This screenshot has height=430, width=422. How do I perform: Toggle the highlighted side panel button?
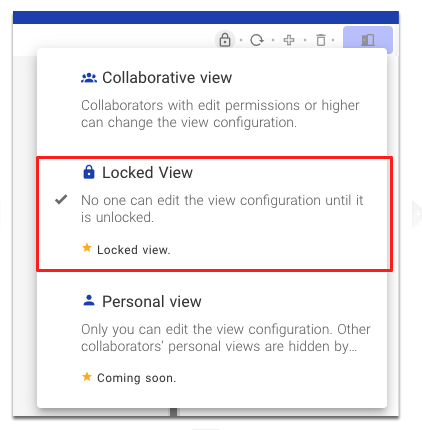pos(368,40)
